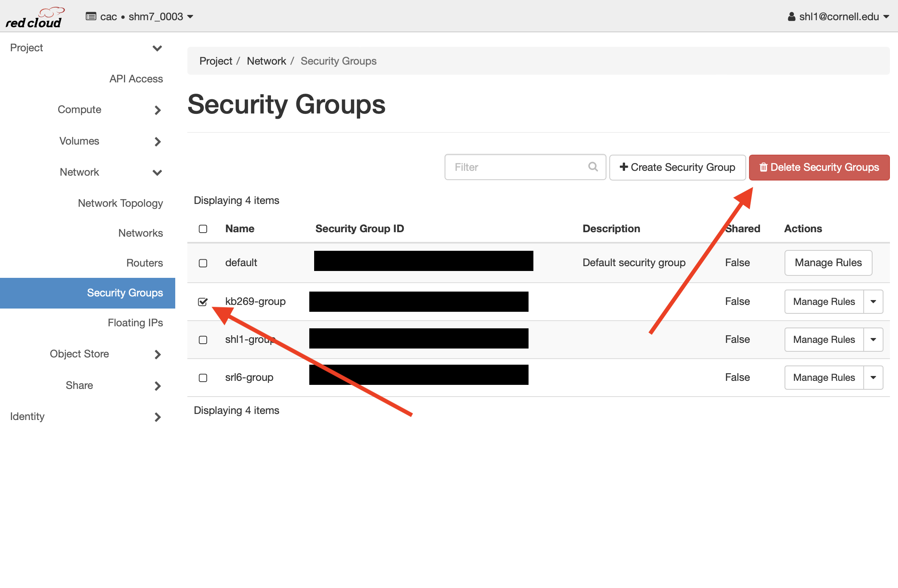Click the project list icon beside cac
This screenshot has height=588, width=898.
(91, 17)
